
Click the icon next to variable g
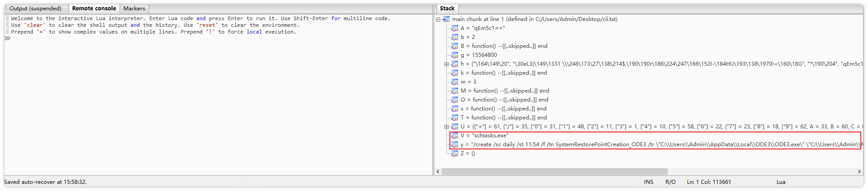(454, 55)
